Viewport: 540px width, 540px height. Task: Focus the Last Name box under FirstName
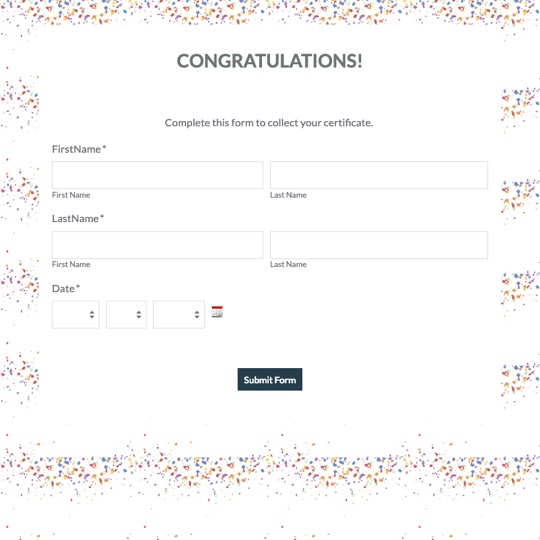coord(379,175)
